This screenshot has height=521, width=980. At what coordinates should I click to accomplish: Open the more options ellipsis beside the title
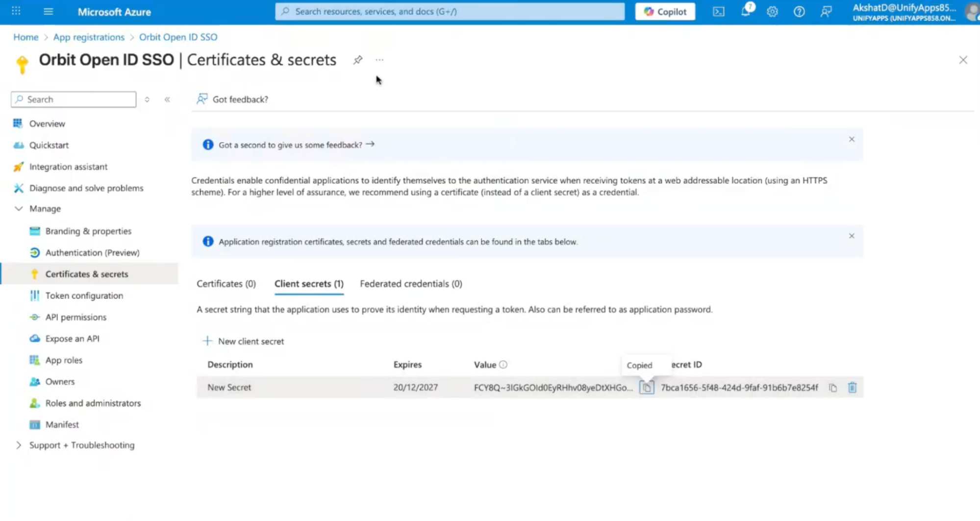[x=379, y=60]
